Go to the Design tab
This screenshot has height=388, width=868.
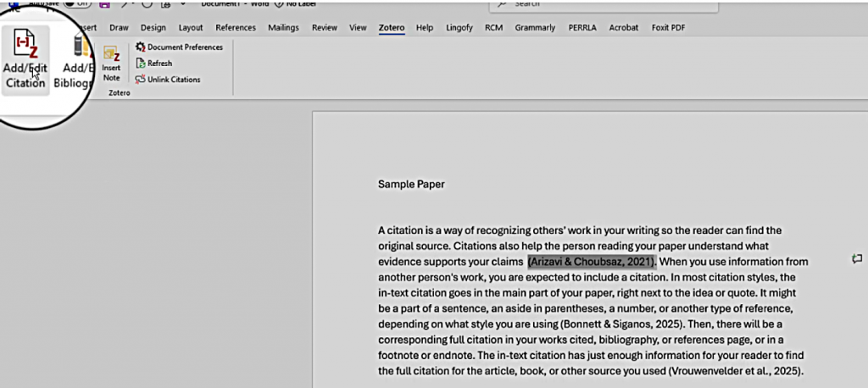point(153,28)
